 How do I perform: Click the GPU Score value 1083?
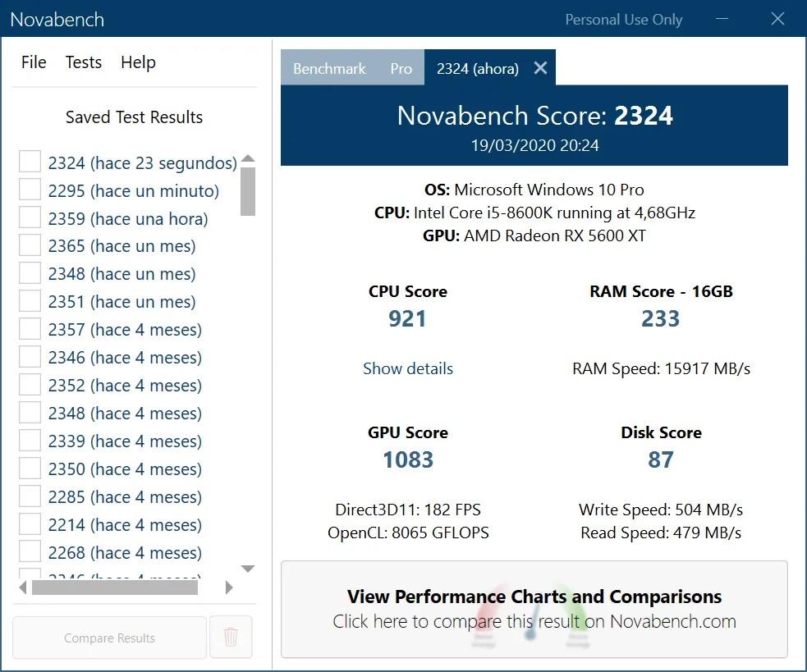(408, 459)
